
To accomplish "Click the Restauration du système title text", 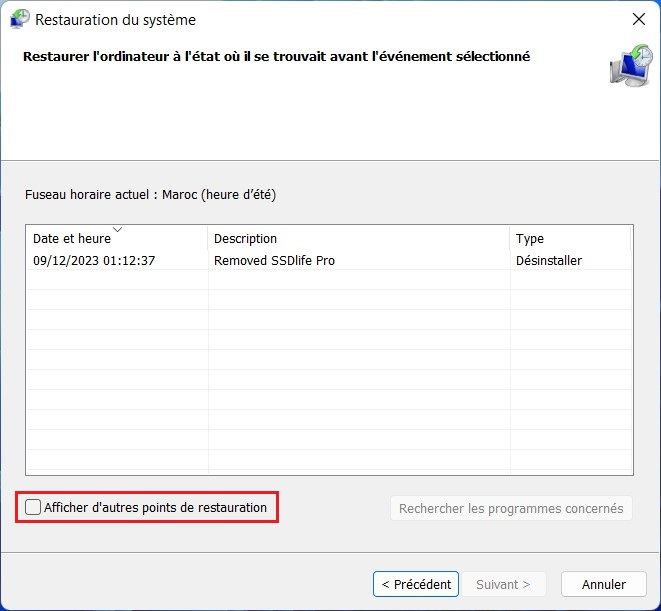I will 115,20.
